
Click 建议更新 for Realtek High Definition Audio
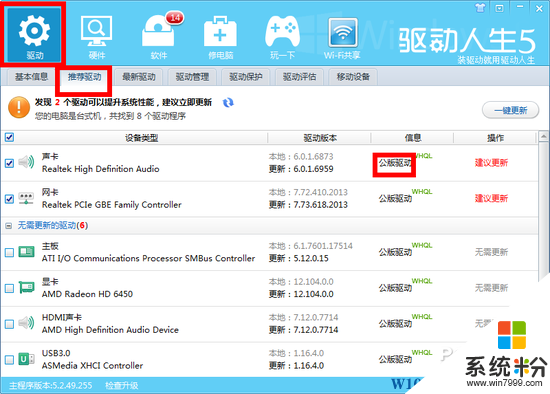point(491,162)
